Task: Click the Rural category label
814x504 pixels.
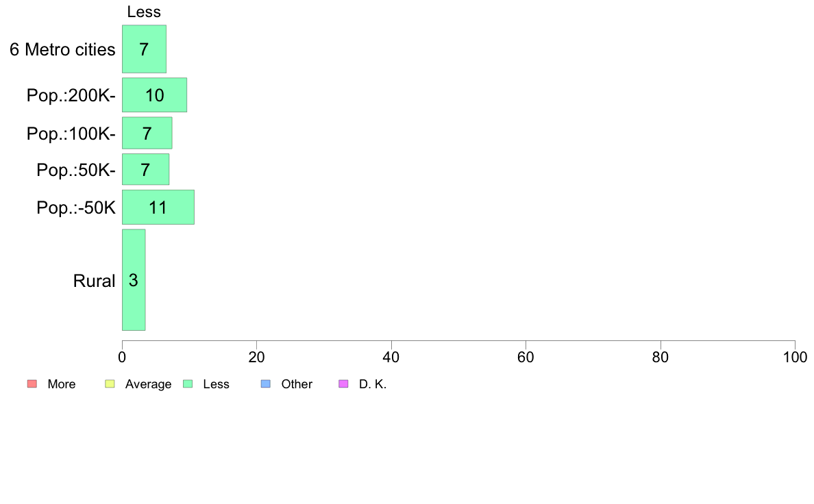Action: (94, 281)
